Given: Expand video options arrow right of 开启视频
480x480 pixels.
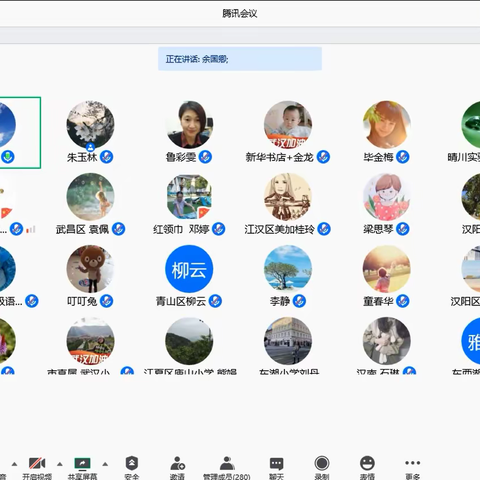Looking at the screenshot, I should (x=60, y=464).
